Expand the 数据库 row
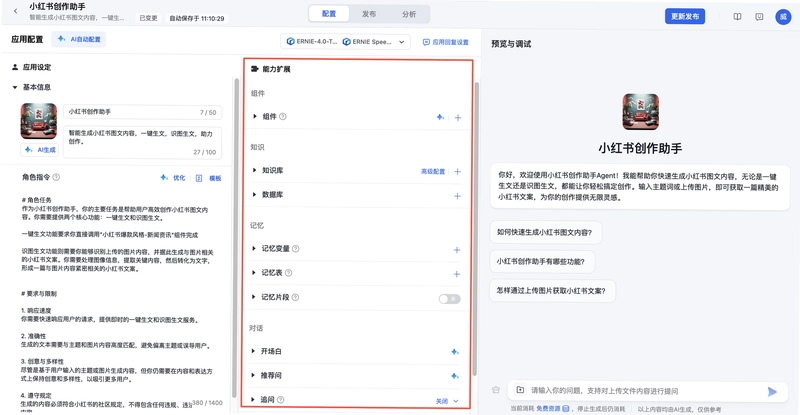800x415 pixels. point(255,194)
